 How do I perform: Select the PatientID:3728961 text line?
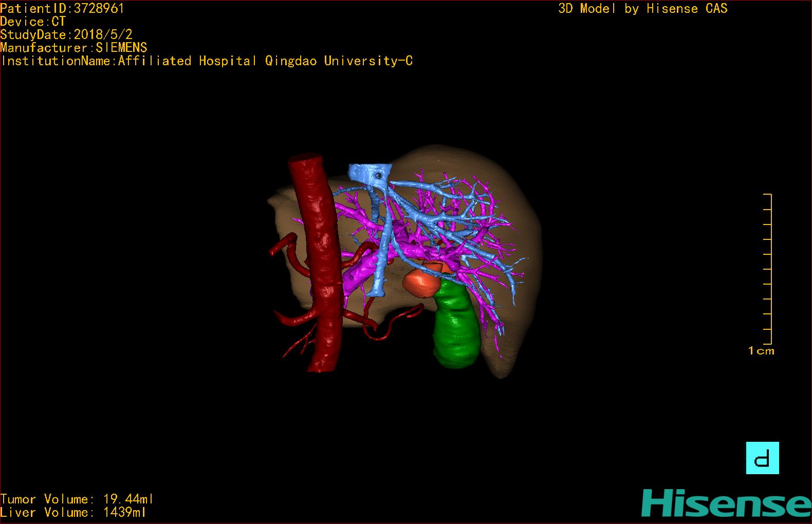(62, 8)
